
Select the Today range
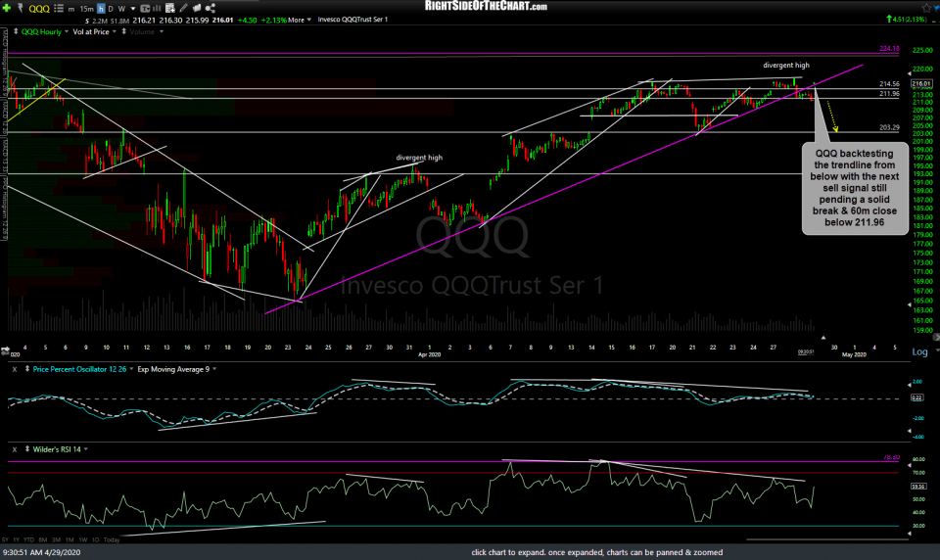(112, 540)
